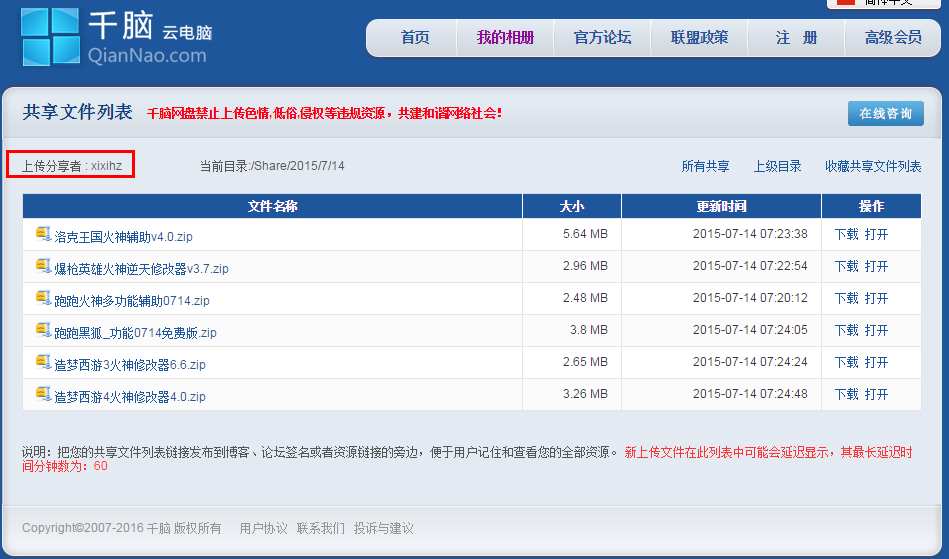
Task: Click the Copyright©2007-2016 千脑 版权所有 text
Action: [122, 528]
